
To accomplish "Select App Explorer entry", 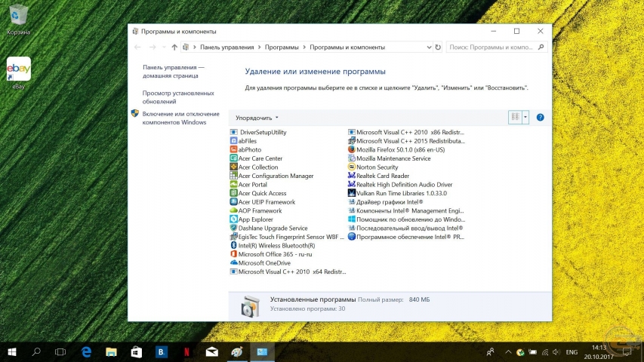I will point(251,219).
